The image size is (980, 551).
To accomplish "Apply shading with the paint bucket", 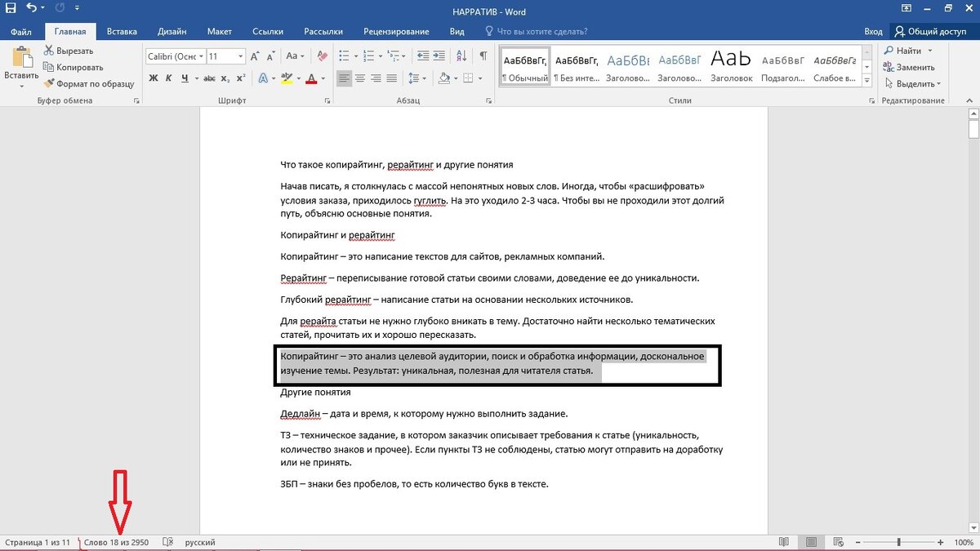I will [443, 78].
